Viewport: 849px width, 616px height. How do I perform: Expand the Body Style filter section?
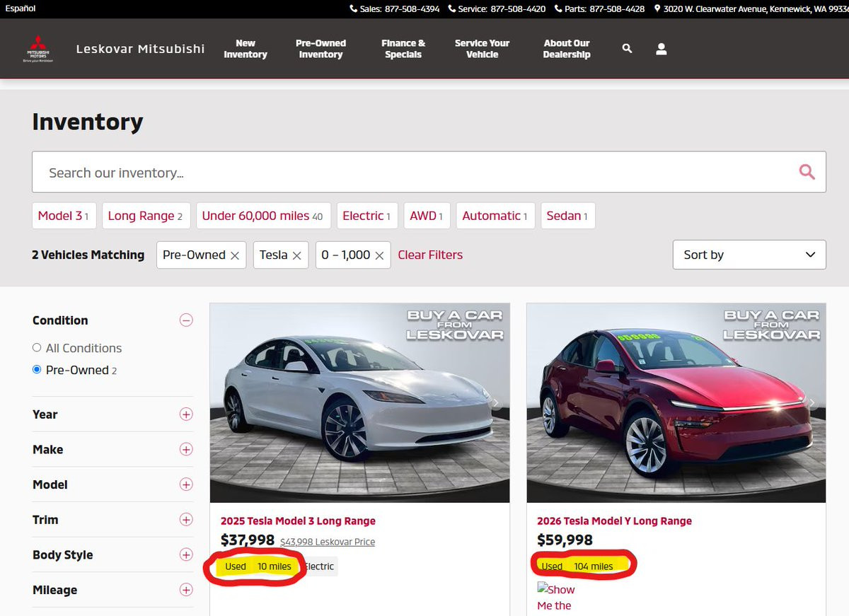(186, 554)
